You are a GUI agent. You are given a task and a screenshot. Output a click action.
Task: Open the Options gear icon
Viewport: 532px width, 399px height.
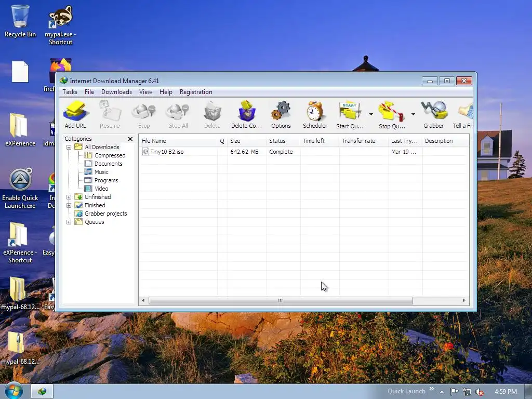(x=281, y=115)
